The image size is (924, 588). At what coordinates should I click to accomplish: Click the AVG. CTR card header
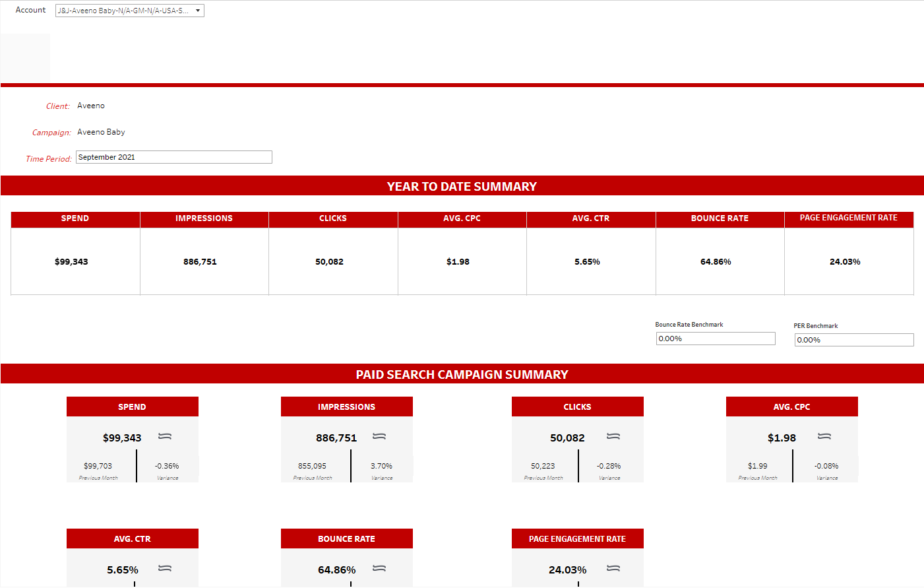[x=132, y=539]
